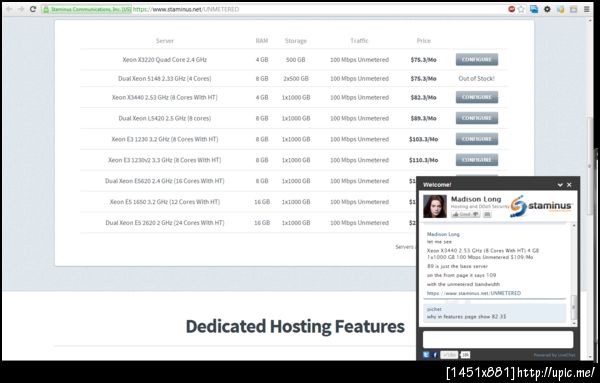
Task: Click the blue extension icon beside the star
Action: [x=534, y=9]
